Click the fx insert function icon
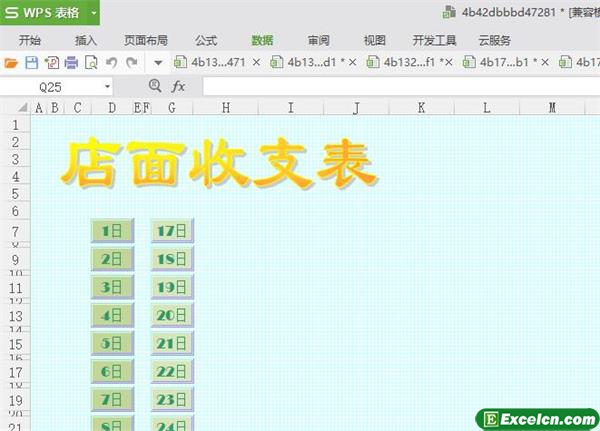This screenshot has width=600, height=431. tap(179, 87)
